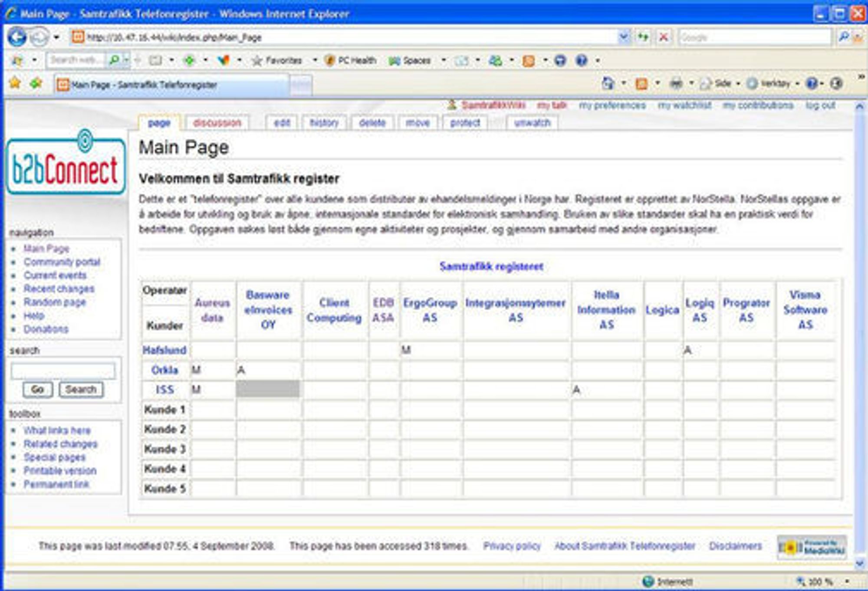Select the Main Page browser tab
868x591 pixels.
[171, 85]
